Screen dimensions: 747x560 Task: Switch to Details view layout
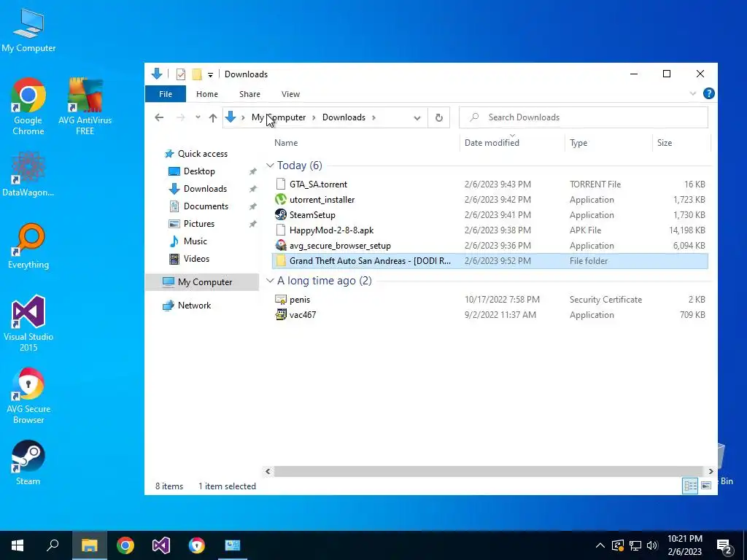690,486
